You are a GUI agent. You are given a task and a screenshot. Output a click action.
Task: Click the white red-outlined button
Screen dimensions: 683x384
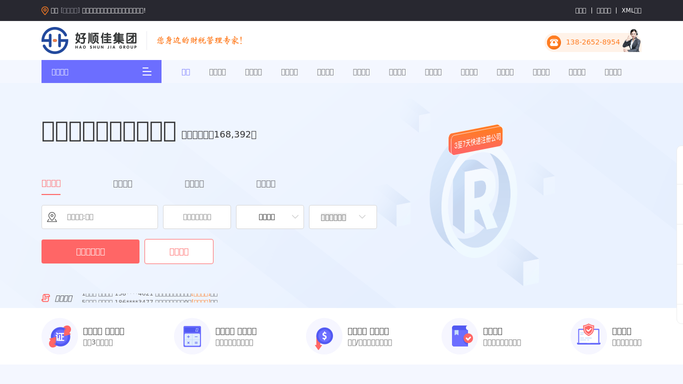click(179, 251)
